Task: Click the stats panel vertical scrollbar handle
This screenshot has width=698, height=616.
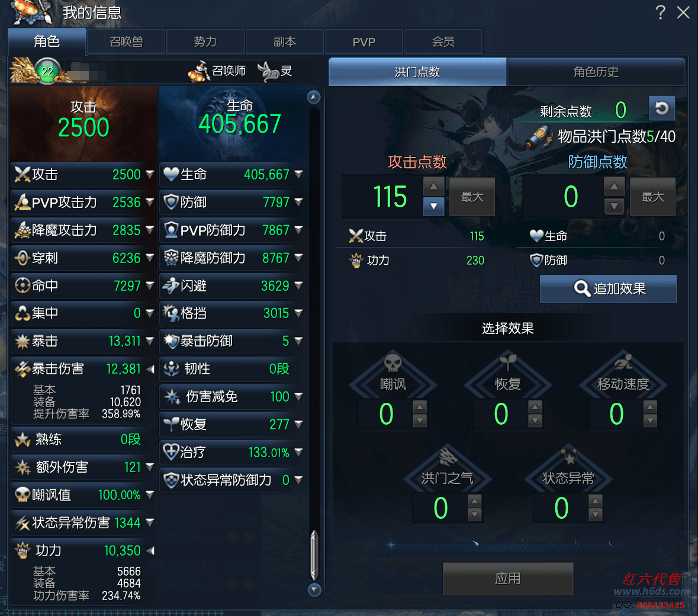Action: 314,554
